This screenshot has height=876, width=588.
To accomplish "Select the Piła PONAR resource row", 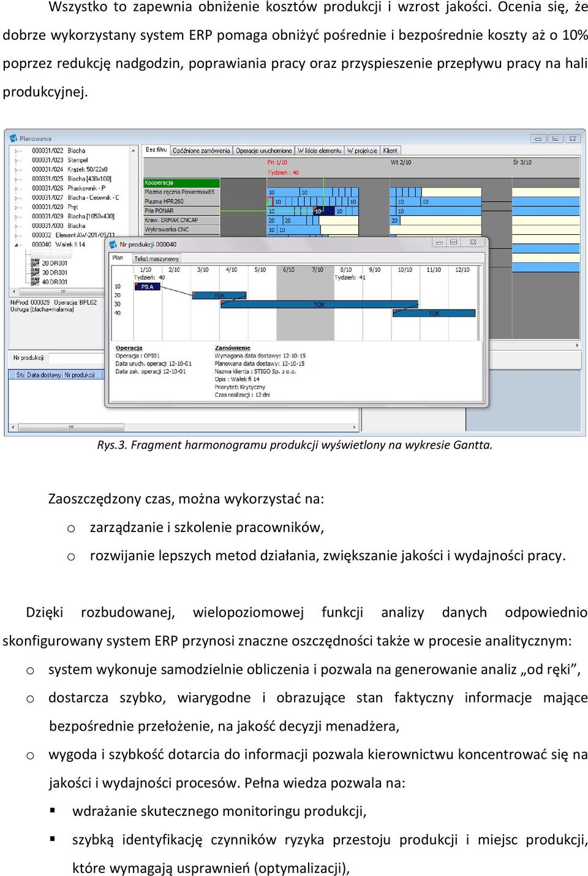I will (x=181, y=211).
